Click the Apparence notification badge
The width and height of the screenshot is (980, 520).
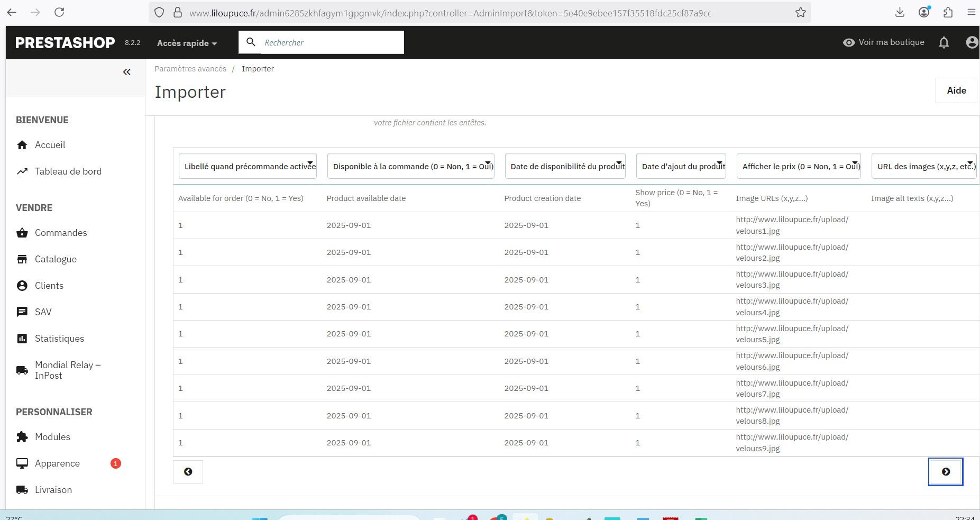[x=115, y=463]
